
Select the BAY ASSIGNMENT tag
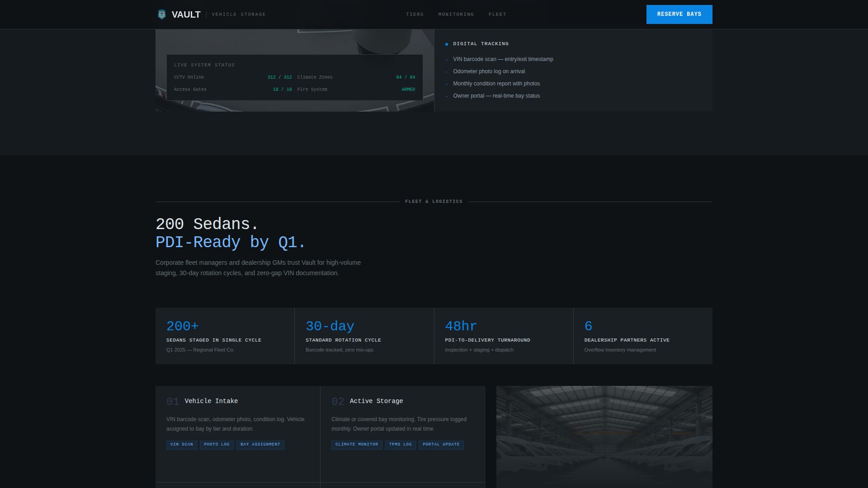[x=260, y=445]
